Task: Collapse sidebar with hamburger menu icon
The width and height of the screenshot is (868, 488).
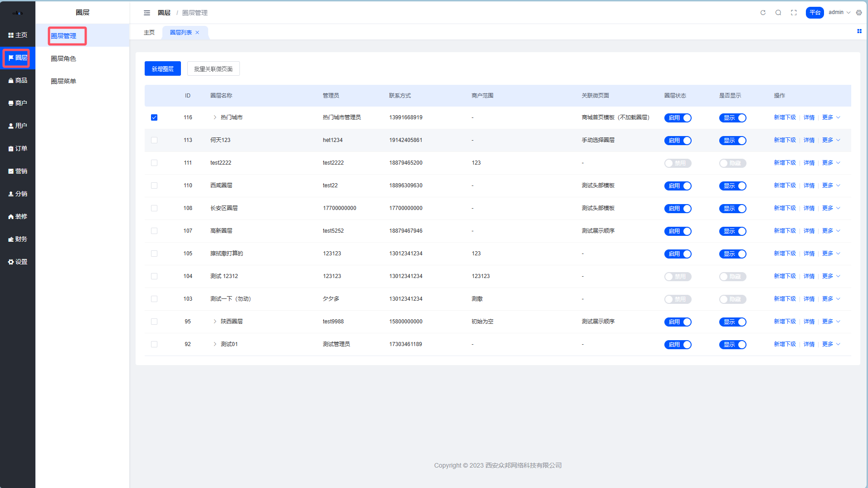Action: (x=147, y=13)
